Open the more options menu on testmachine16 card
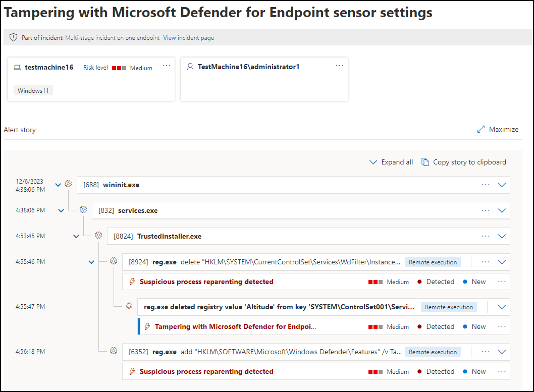534x392 pixels. (x=167, y=65)
